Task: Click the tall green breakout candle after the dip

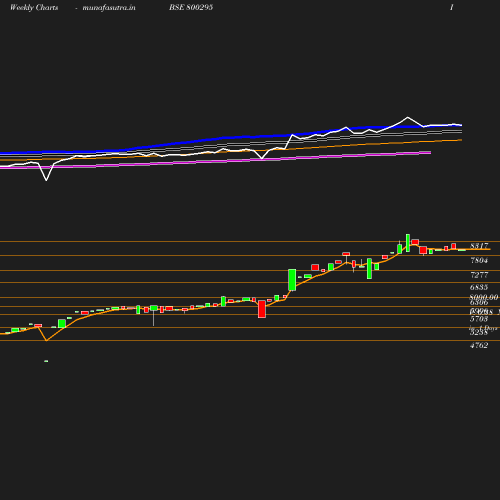Action: click(292, 280)
